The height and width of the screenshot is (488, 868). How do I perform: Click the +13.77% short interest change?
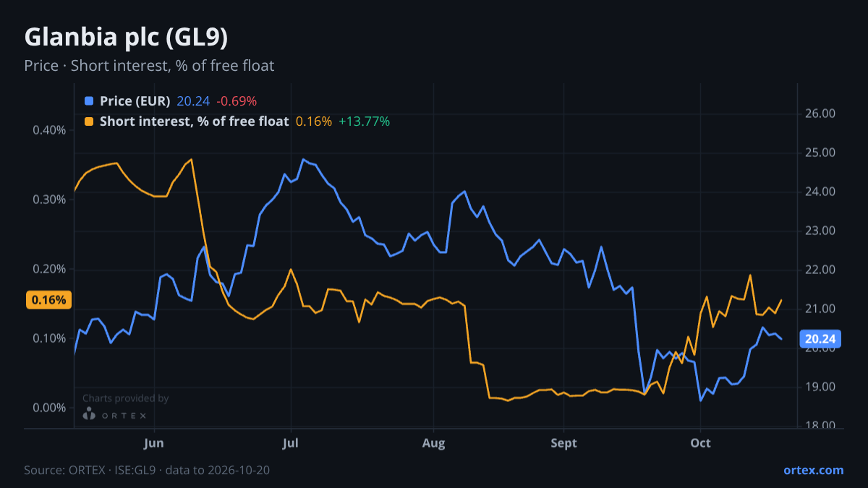[364, 121]
